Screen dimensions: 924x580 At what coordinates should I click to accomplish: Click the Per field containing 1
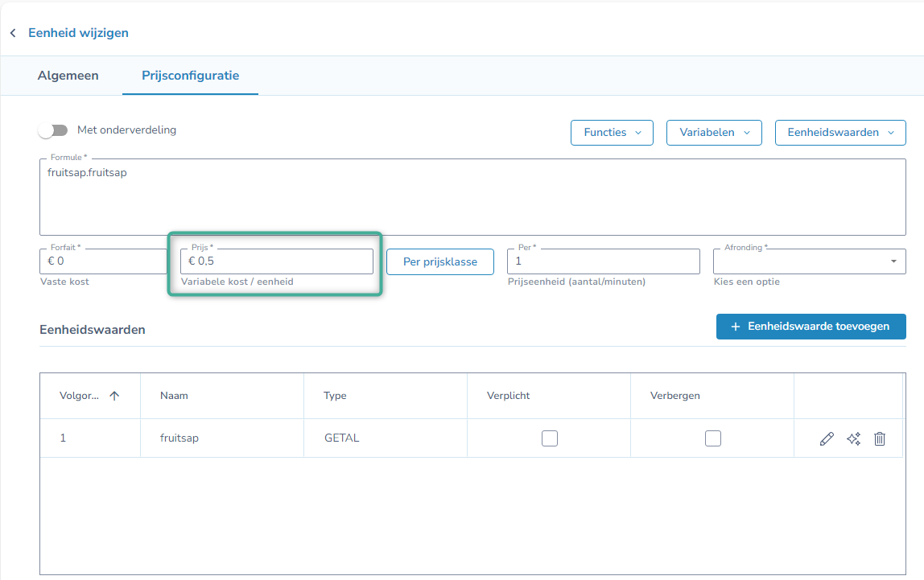604,261
